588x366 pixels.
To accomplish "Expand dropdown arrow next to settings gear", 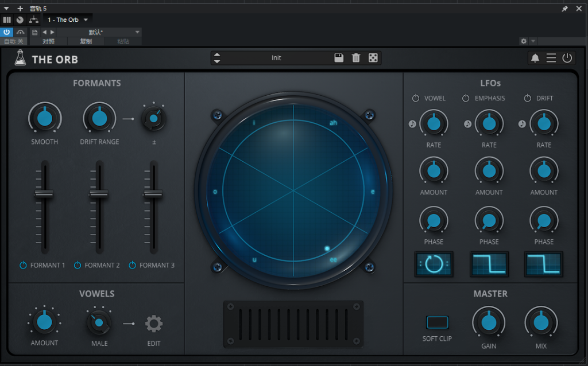I will point(533,41).
